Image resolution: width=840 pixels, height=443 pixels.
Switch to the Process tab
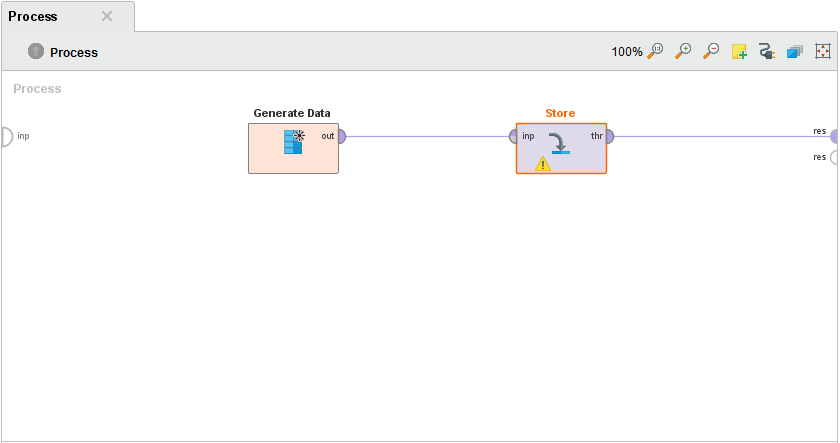pos(34,16)
